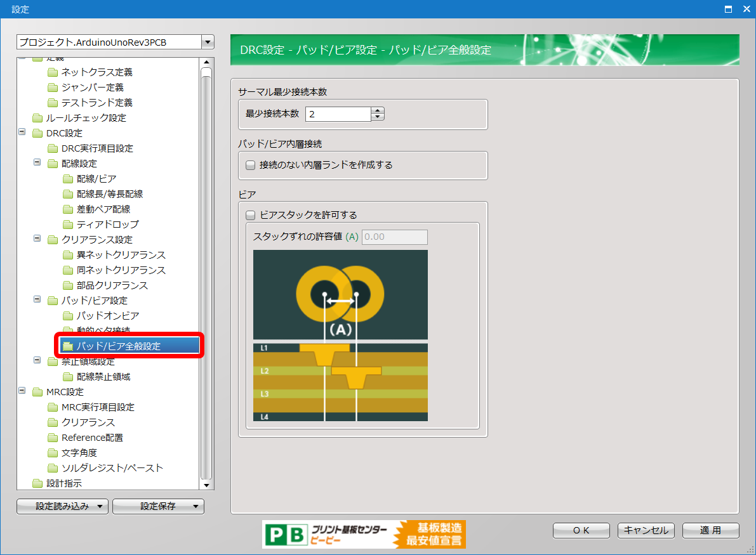756x555 pixels.
Task: Click folder icon beside ネットクラス定義
Action: click(53, 72)
